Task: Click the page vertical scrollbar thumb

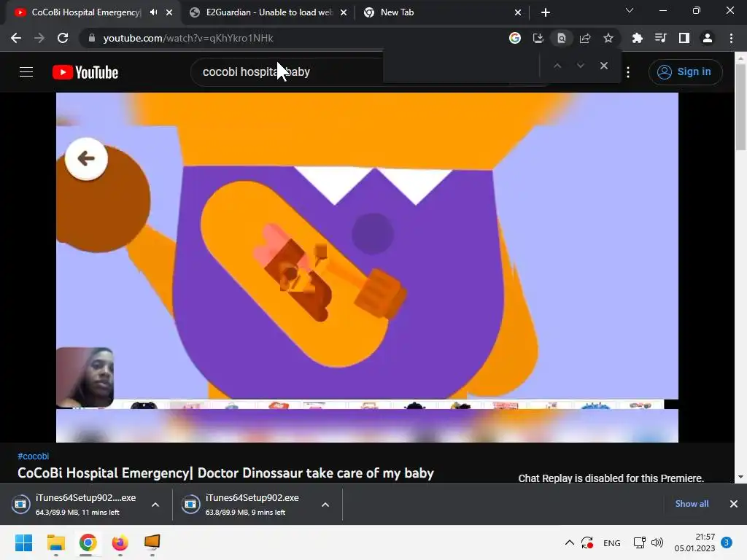Action: coord(741,106)
